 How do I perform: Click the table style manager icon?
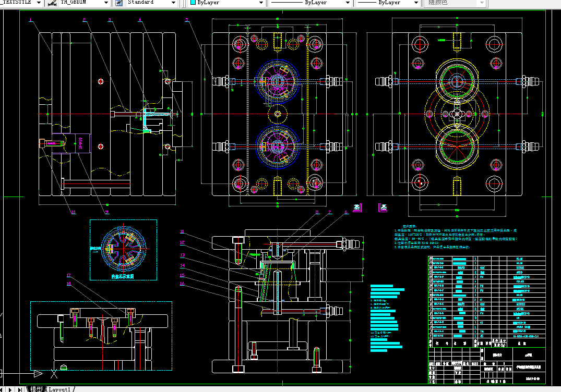[119, 3]
